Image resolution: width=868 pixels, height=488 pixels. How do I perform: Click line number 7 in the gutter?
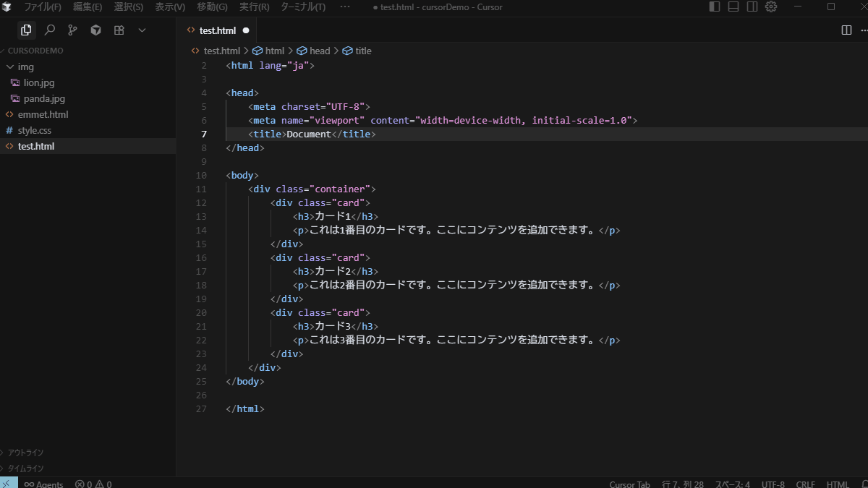[204, 134]
